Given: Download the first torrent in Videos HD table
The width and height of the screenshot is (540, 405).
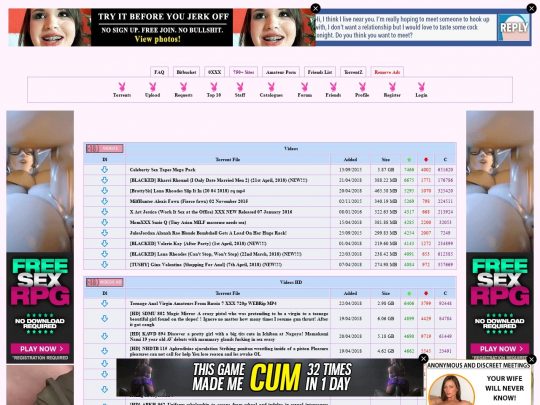Looking at the screenshot, I should pyautogui.click(x=105, y=303).
